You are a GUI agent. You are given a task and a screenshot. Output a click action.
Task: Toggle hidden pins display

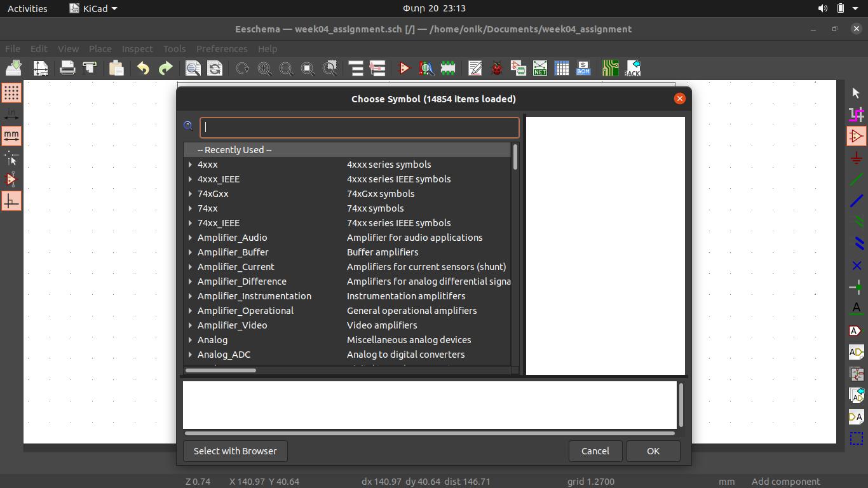point(11,179)
